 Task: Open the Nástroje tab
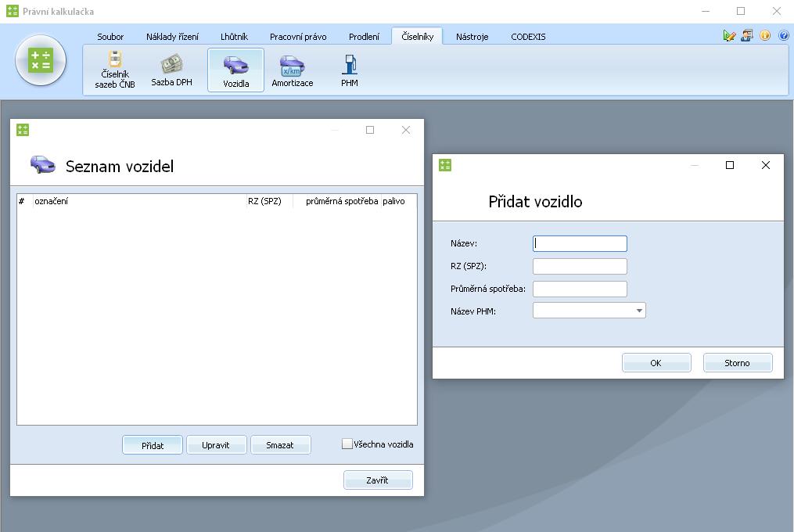coord(472,37)
